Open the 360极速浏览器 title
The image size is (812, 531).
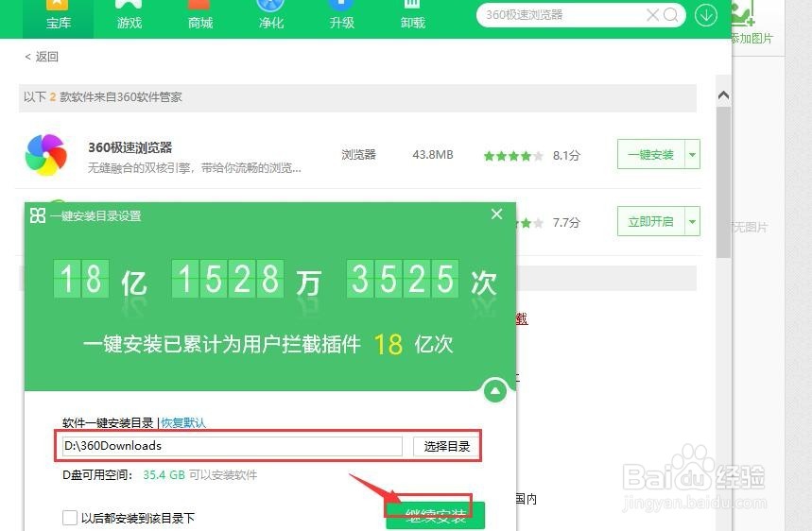coord(130,147)
